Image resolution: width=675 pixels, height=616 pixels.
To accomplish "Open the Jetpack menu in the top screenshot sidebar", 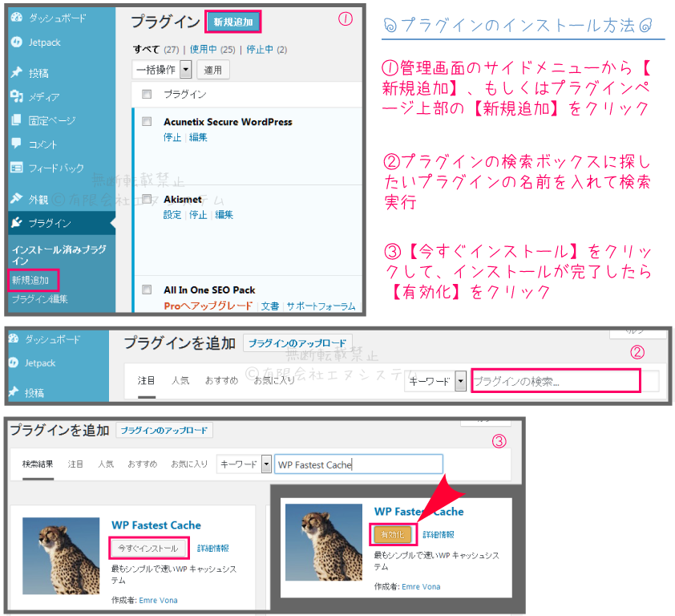I will [44, 43].
